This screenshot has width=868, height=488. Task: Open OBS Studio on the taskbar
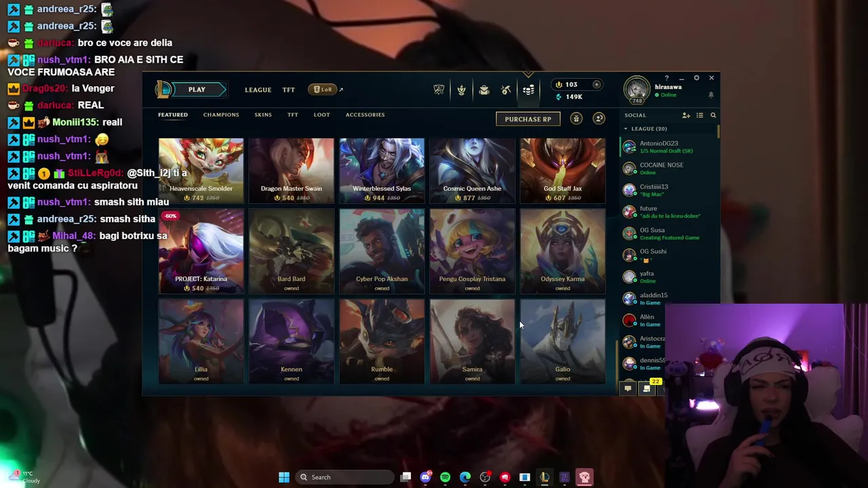(x=485, y=477)
